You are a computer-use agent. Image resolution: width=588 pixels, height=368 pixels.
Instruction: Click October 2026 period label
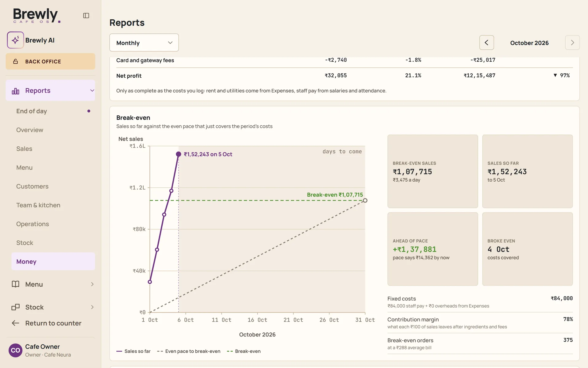coord(529,43)
